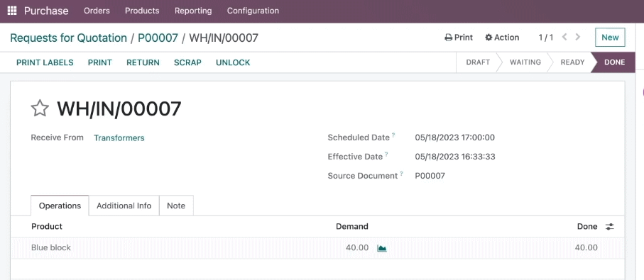Viewport: 644px width, 280px height.
Task: Go to previous record arrow
Action: point(564,38)
